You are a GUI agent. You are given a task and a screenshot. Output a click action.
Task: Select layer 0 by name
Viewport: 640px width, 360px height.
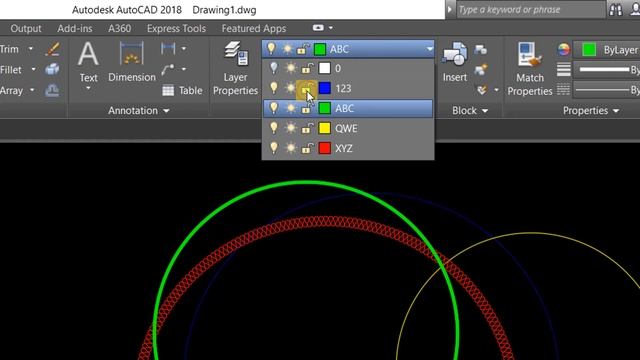338,68
